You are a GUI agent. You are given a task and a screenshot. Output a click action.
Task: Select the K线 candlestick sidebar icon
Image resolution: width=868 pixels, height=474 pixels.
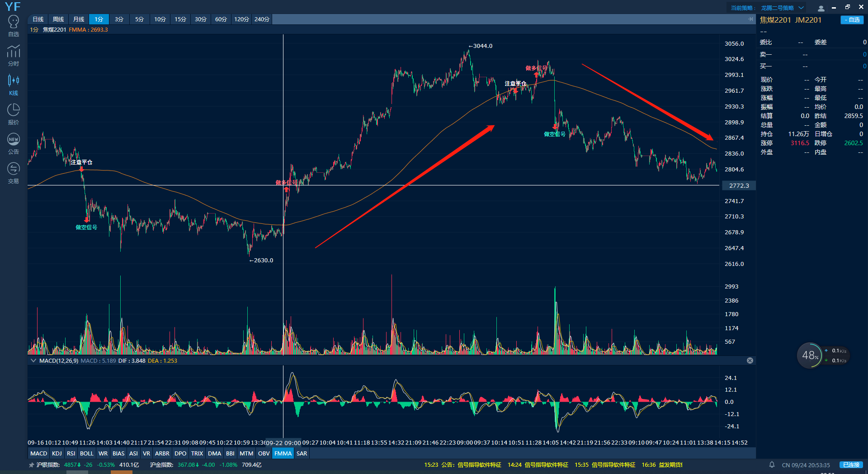[14, 85]
